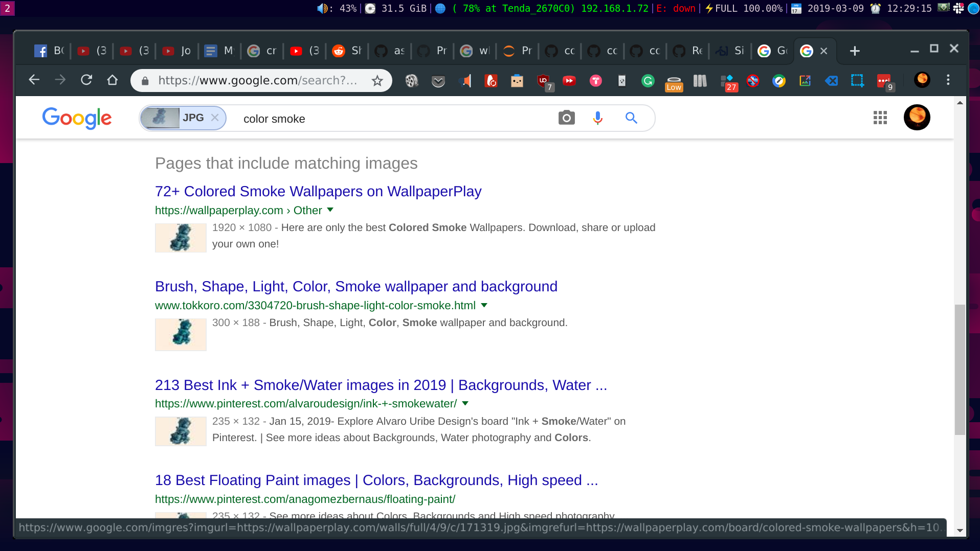The image size is (980, 551).
Task: Click the red extension with badge 9
Action: (885, 82)
